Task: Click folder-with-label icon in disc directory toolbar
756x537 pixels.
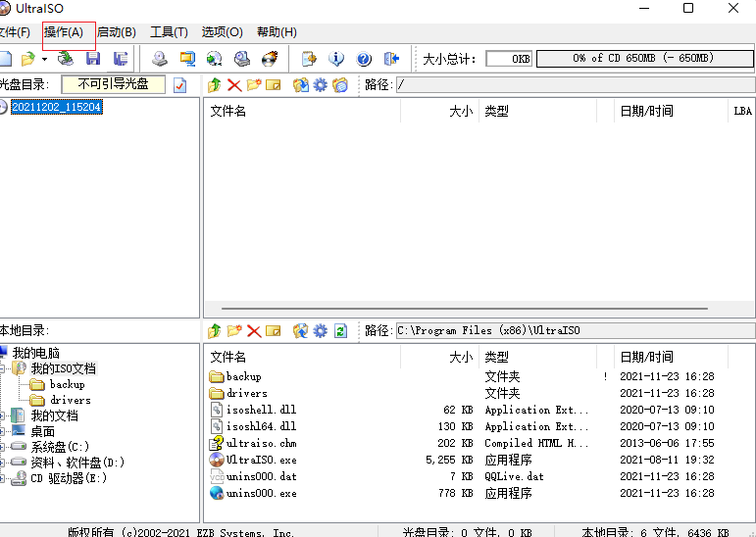Action: click(x=340, y=85)
